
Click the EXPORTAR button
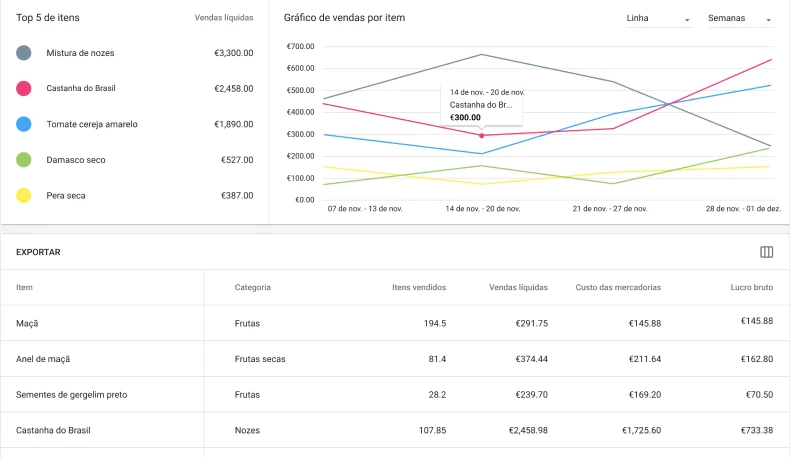click(39, 252)
